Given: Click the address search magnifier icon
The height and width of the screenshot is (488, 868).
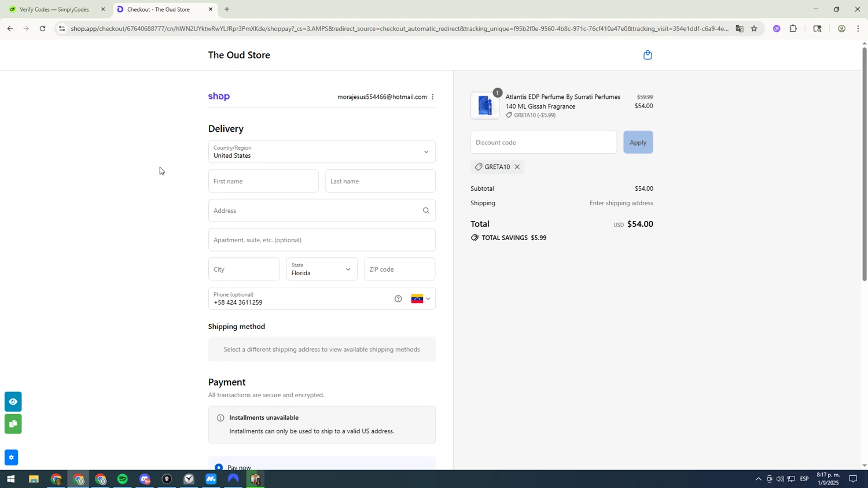Looking at the screenshot, I should [x=426, y=210].
